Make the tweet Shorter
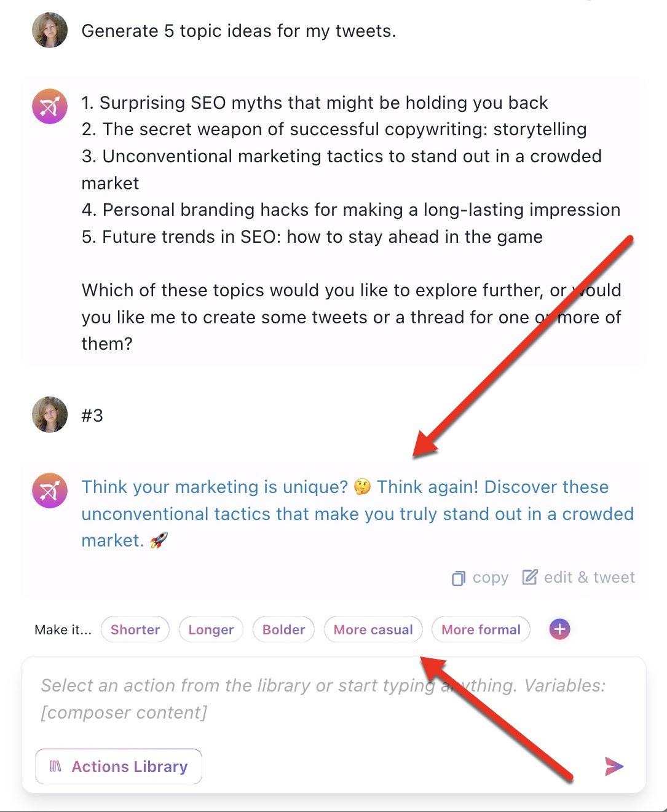Viewport: 667px width, 812px height. [135, 629]
